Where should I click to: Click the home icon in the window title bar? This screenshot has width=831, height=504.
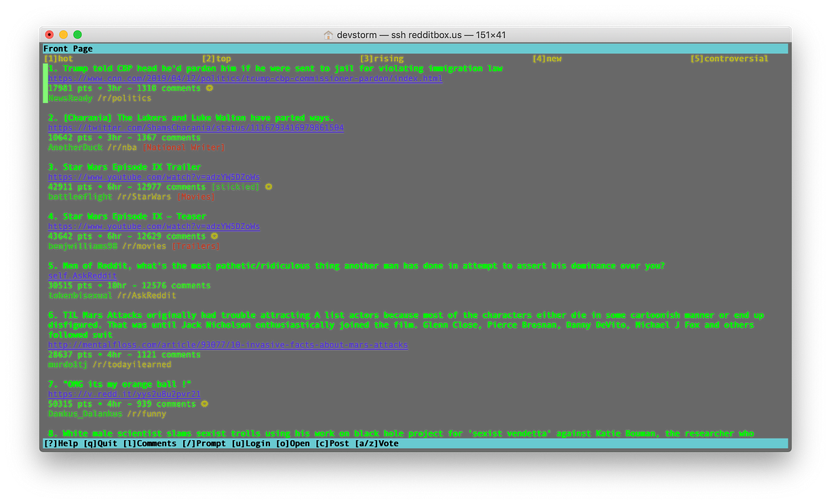pos(329,35)
